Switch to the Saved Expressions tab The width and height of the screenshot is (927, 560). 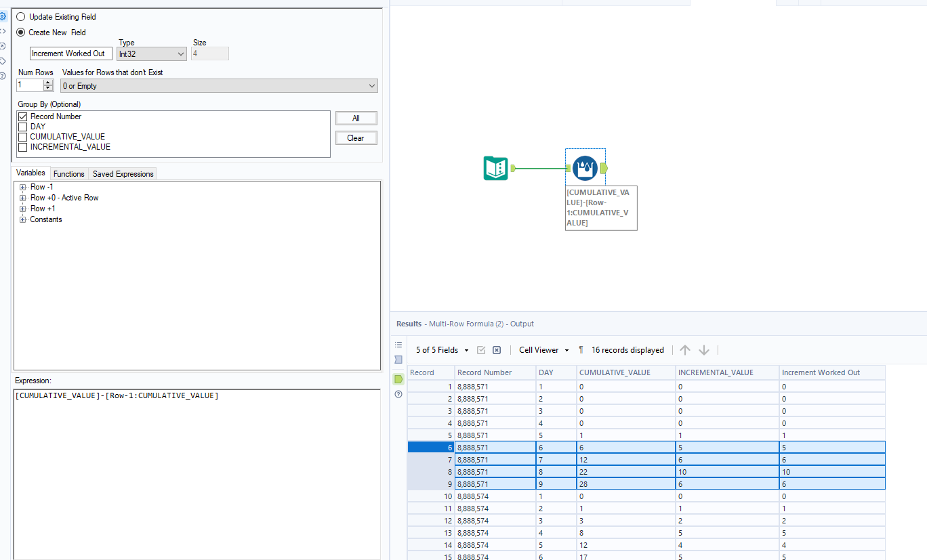tap(122, 173)
